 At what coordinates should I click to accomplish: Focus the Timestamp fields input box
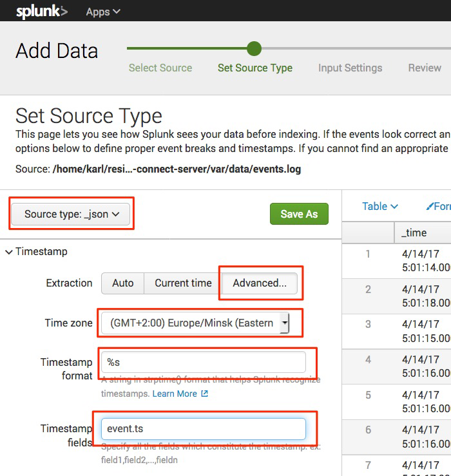tap(203, 429)
